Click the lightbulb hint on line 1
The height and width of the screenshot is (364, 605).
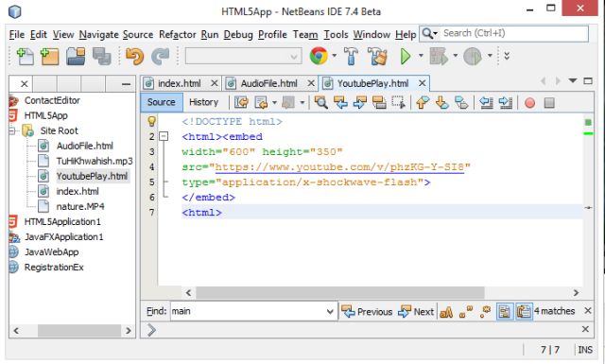151,121
